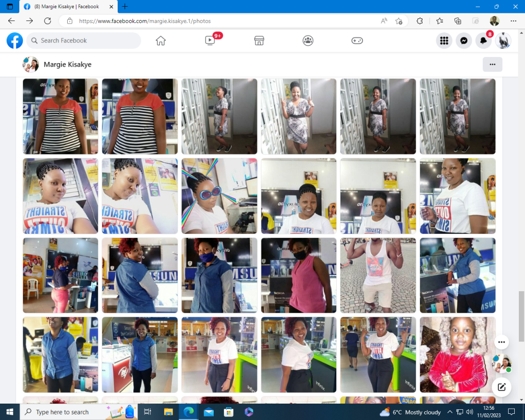The width and height of the screenshot is (525, 420).
Task: Select the Margie Kisakye browser tab
Action: pos(66,7)
